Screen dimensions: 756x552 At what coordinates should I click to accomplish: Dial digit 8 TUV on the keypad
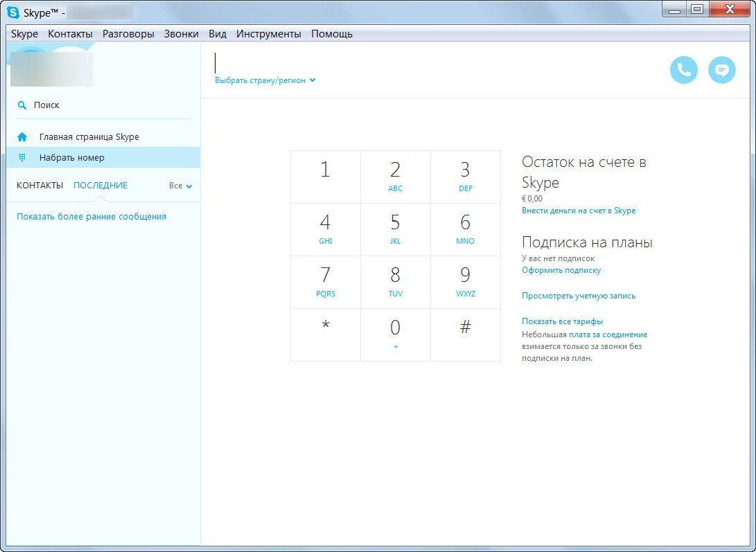click(396, 282)
